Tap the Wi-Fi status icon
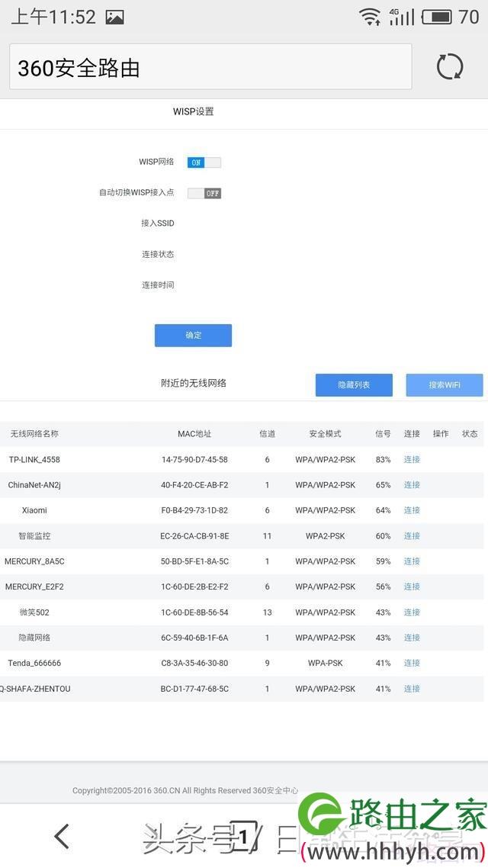Image resolution: width=488 pixels, height=868 pixels. 369,17
